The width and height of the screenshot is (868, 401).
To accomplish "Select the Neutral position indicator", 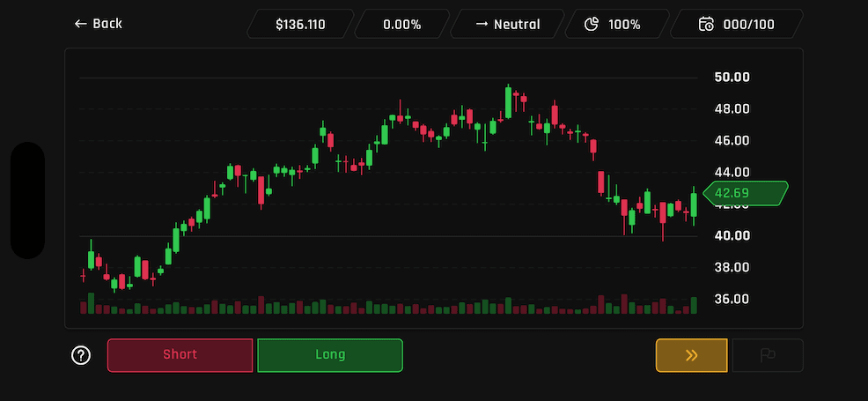I will [x=508, y=25].
